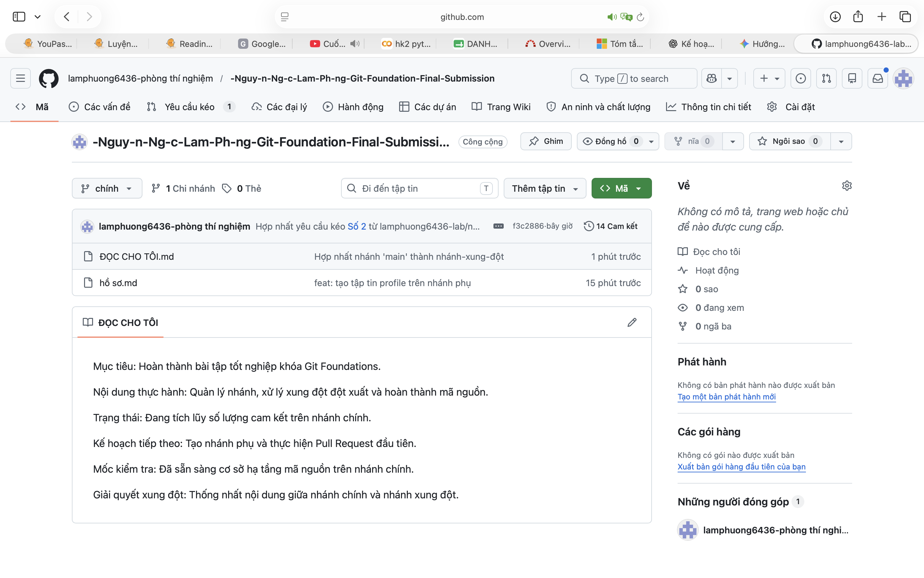
Task: Open the issues icon in header
Action: [x=801, y=78]
